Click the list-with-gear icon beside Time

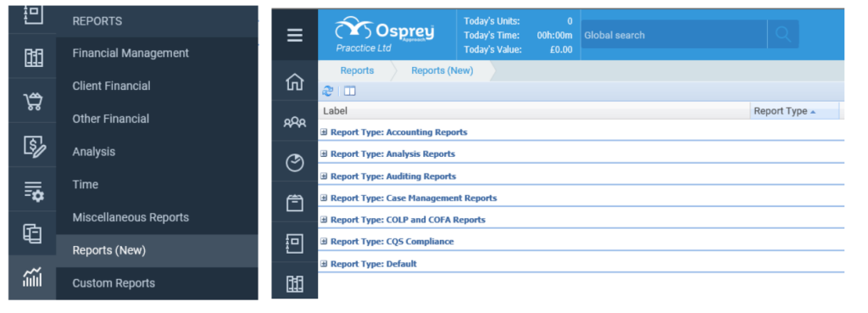coord(33,191)
